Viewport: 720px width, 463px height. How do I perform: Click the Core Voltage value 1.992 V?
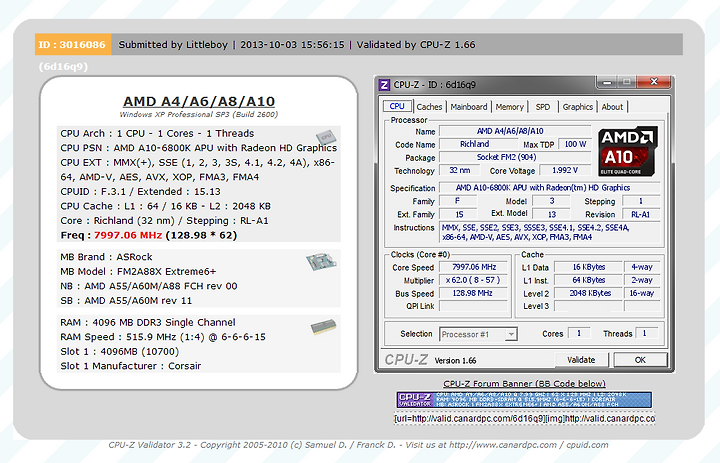565,170
